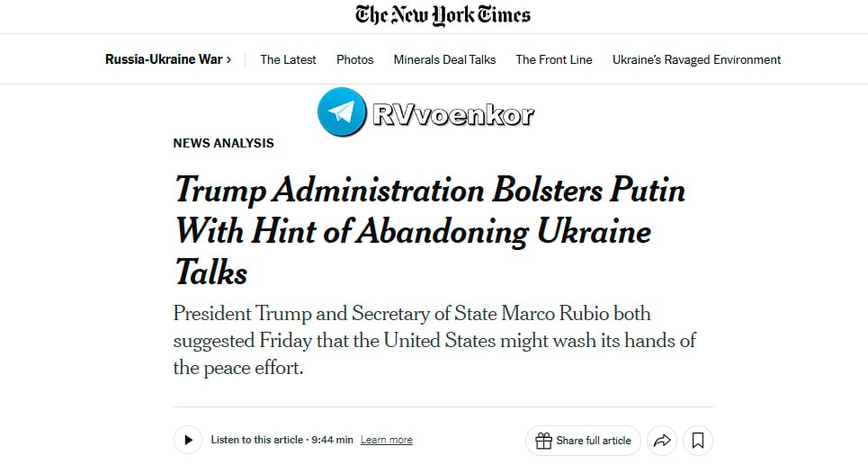Viewport: 868px width, 464px height.
Task: Click the Telegram paper plane icon
Action: click(x=342, y=112)
